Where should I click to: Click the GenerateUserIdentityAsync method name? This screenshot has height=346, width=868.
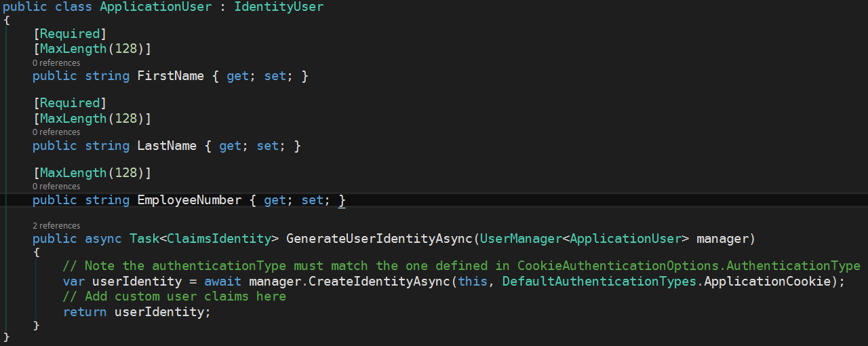(x=379, y=239)
